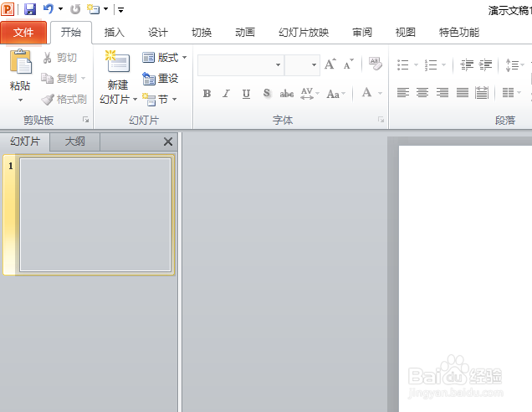
Task: Open the font name dropdown
Action: pyautogui.click(x=278, y=64)
